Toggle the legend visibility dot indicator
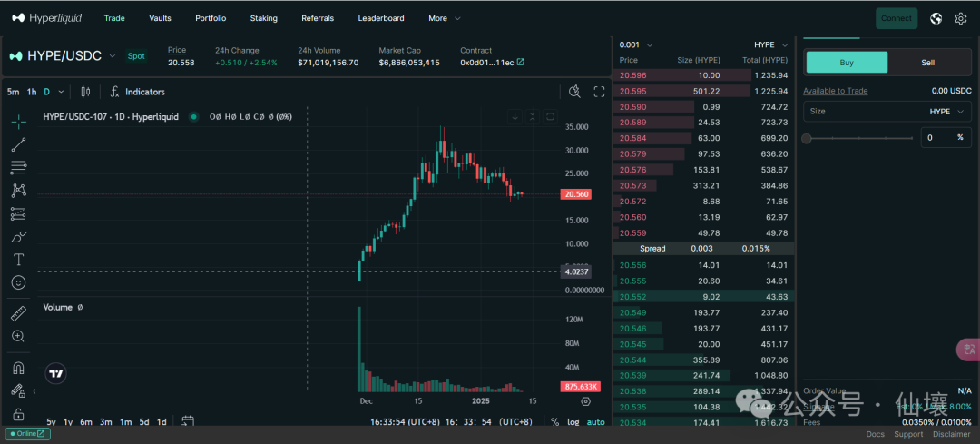Image resolution: width=980 pixels, height=444 pixels. (x=194, y=117)
